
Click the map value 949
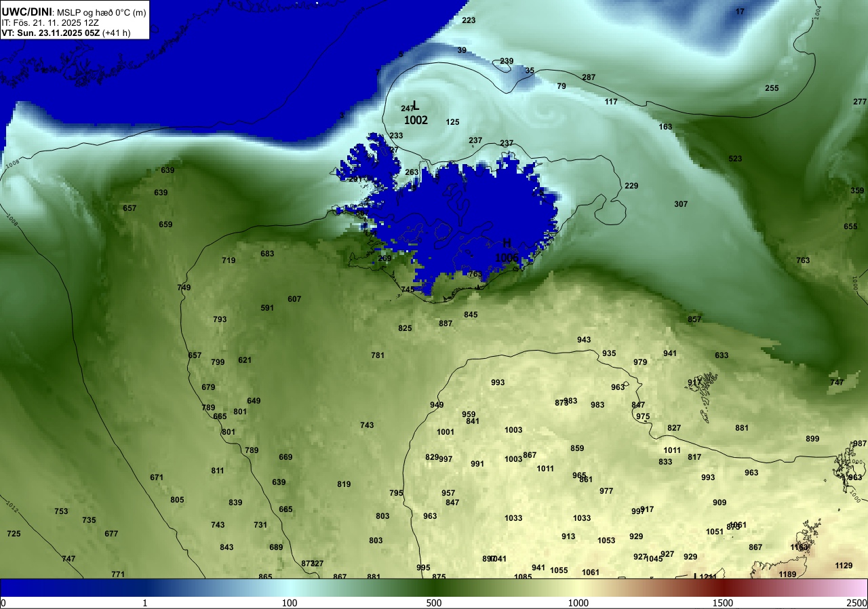[x=437, y=405]
